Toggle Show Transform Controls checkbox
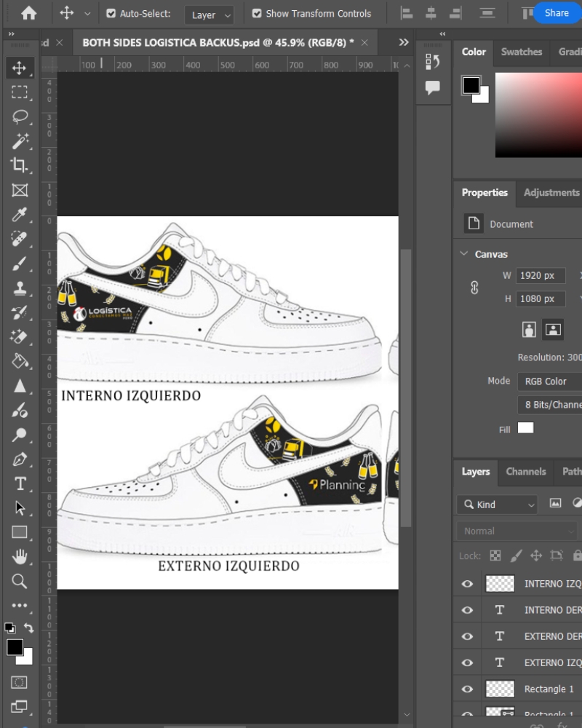Screen dimensions: 582x728 click(257, 13)
